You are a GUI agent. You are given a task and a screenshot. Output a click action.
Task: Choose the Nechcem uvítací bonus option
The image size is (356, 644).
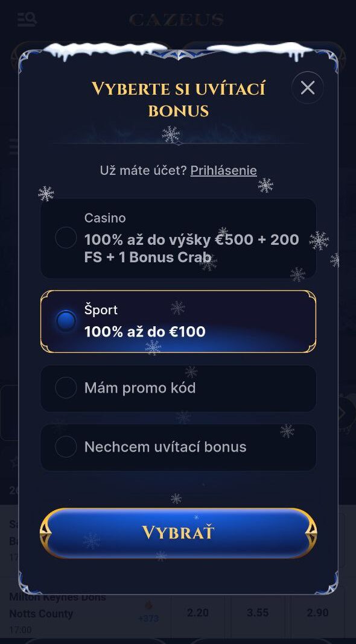tap(179, 447)
